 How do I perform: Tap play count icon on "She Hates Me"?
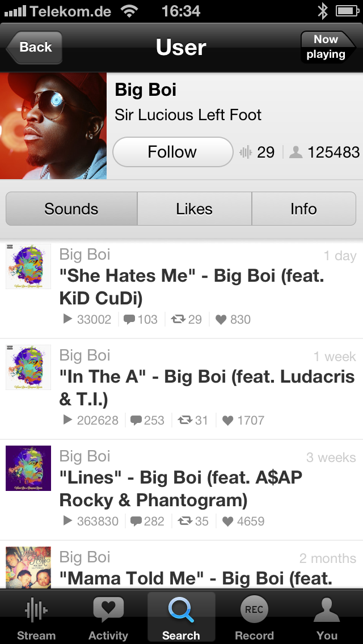coord(68,319)
